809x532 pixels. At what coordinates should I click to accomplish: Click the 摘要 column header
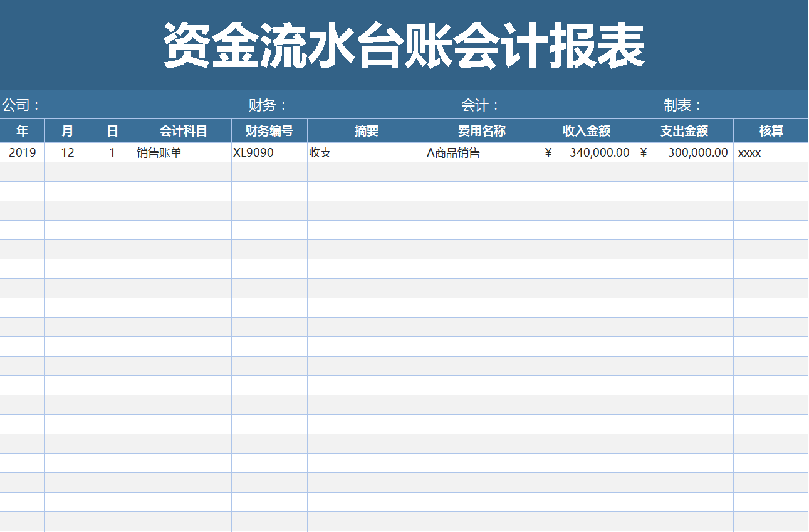(x=367, y=131)
